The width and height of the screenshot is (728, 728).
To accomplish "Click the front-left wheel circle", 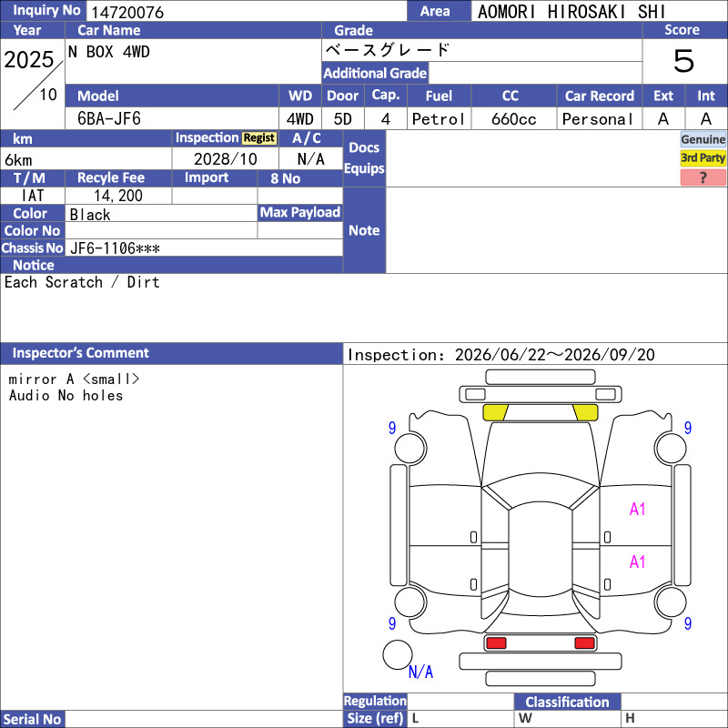I will pyautogui.click(x=410, y=448).
